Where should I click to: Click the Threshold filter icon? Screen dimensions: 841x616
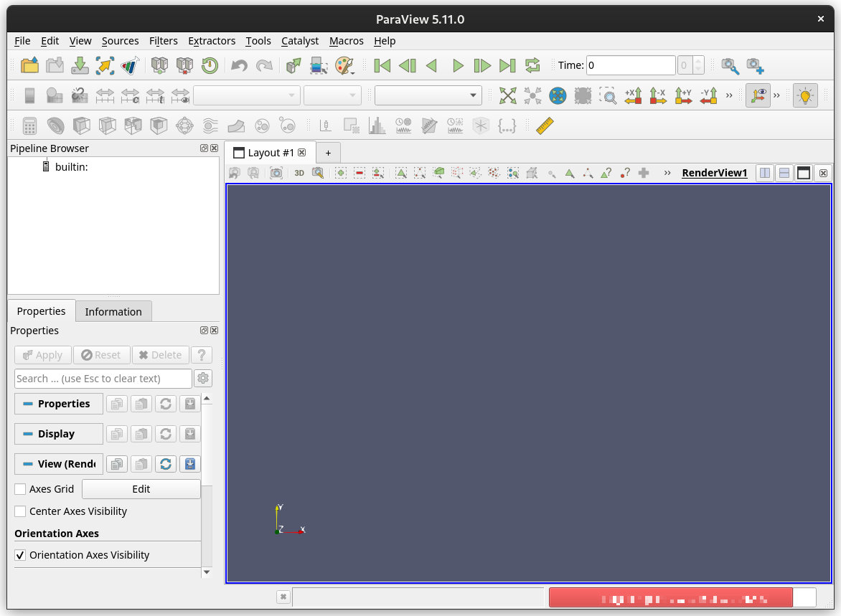133,126
